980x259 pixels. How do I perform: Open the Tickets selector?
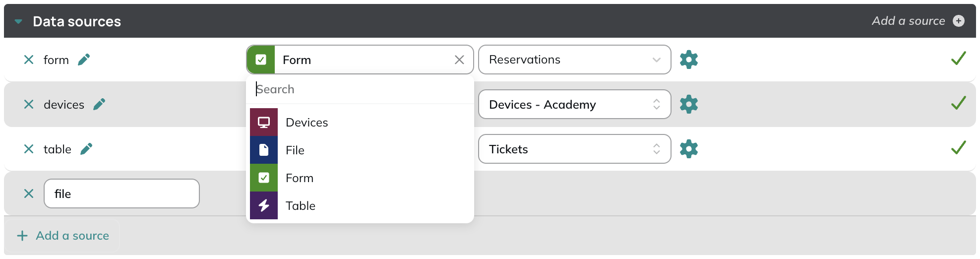click(575, 149)
